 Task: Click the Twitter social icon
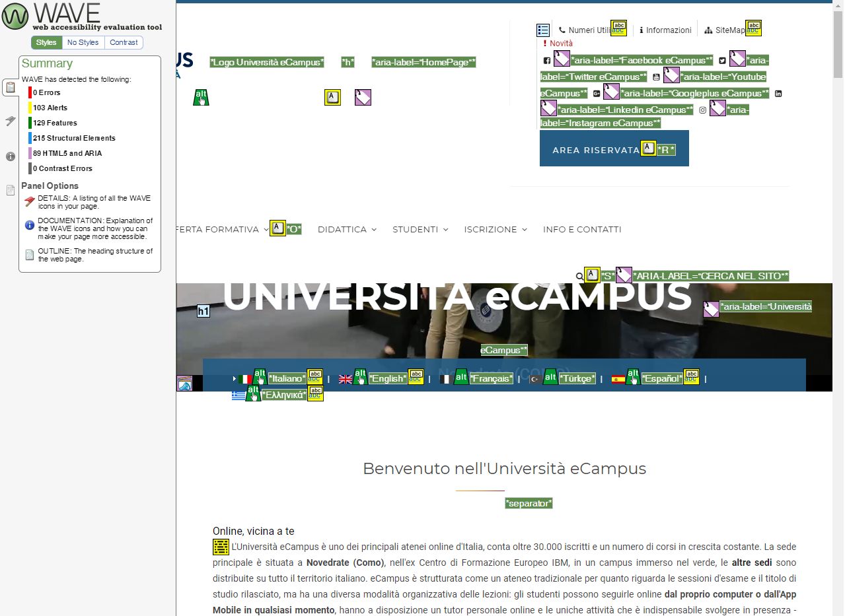click(x=722, y=61)
